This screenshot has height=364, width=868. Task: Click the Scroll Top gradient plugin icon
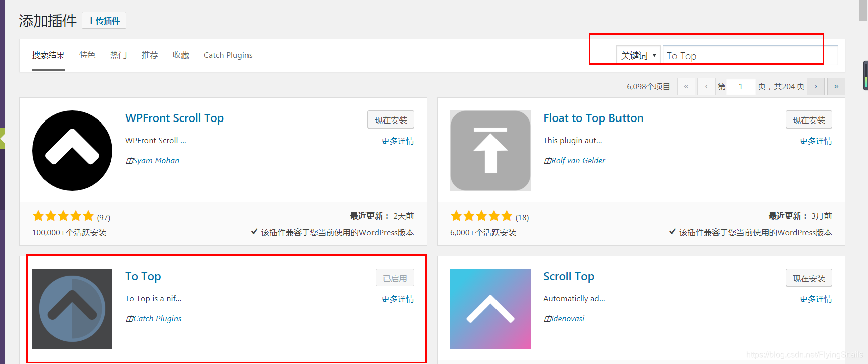(x=490, y=309)
